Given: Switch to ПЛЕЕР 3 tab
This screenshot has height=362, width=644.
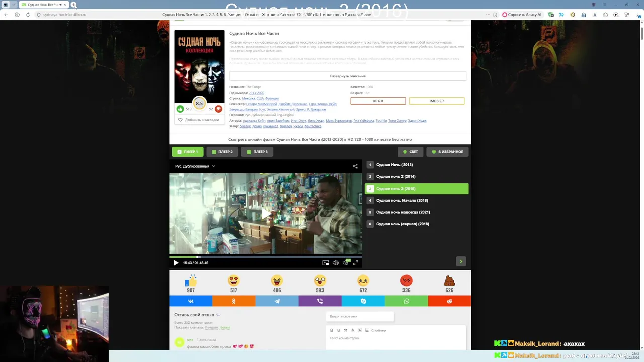Looking at the screenshot, I should [x=257, y=152].
